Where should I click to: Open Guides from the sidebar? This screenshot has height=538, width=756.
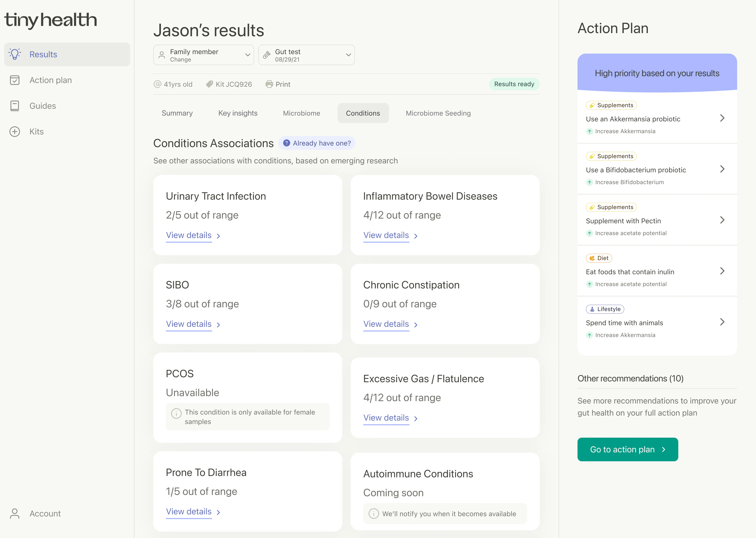tap(67, 106)
